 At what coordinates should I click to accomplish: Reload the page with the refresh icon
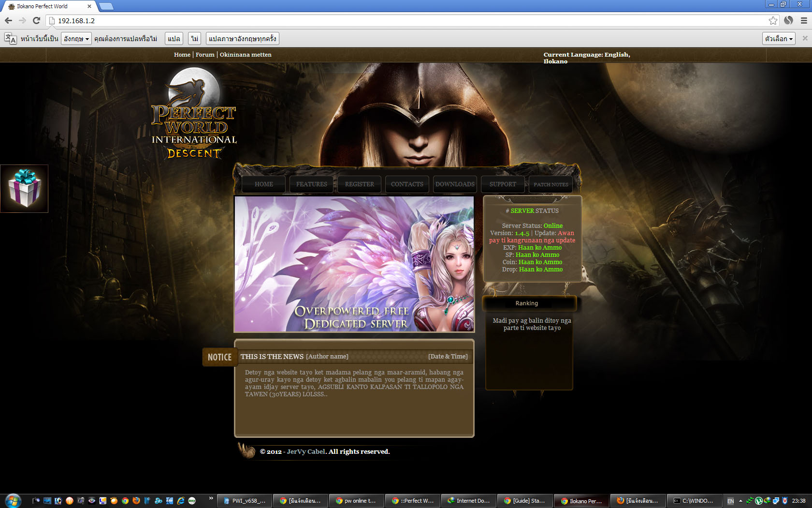pyautogui.click(x=36, y=20)
